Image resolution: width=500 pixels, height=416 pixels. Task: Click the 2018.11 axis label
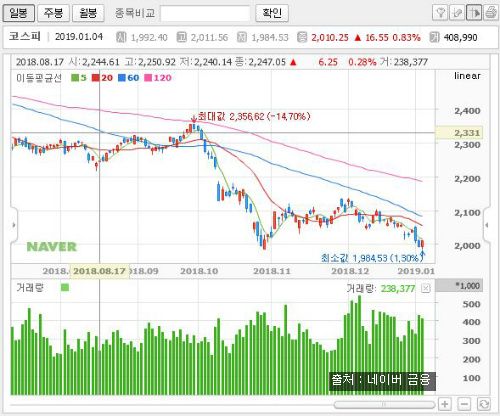click(272, 271)
